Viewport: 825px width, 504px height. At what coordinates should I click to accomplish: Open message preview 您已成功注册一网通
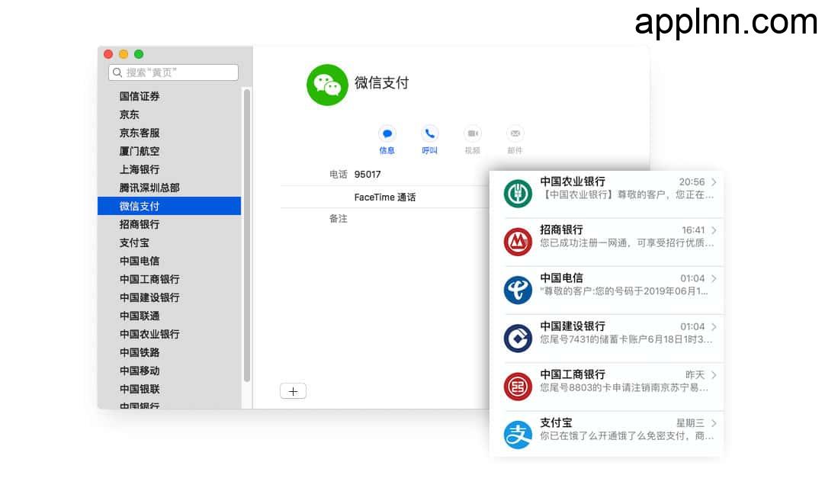pos(628,243)
